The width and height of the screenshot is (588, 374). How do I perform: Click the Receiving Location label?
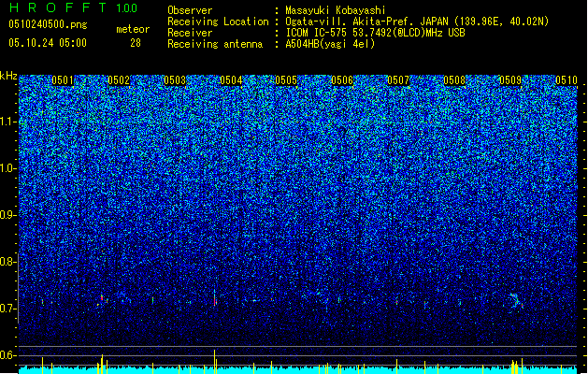click(x=218, y=22)
